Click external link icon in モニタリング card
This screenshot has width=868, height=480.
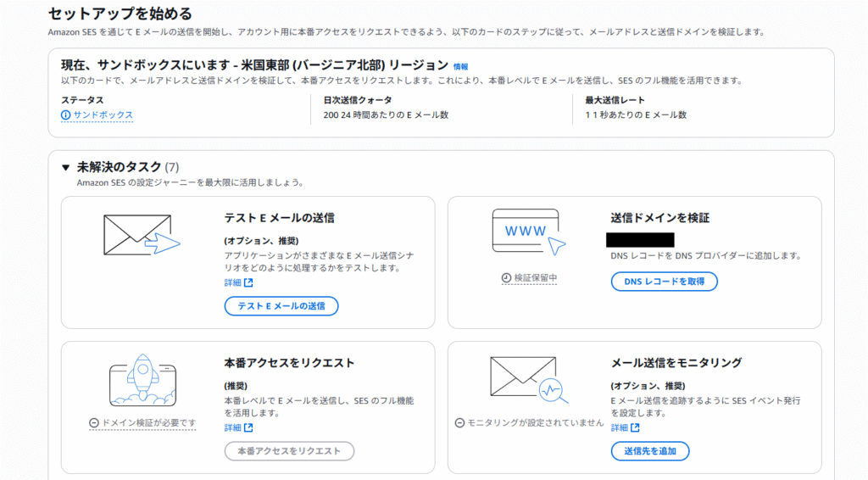click(636, 427)
